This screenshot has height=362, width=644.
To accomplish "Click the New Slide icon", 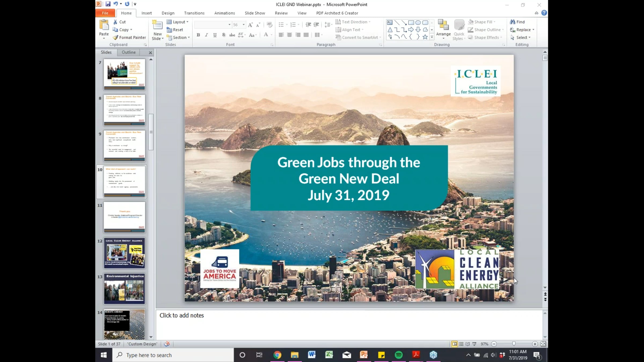I will 157,25.
